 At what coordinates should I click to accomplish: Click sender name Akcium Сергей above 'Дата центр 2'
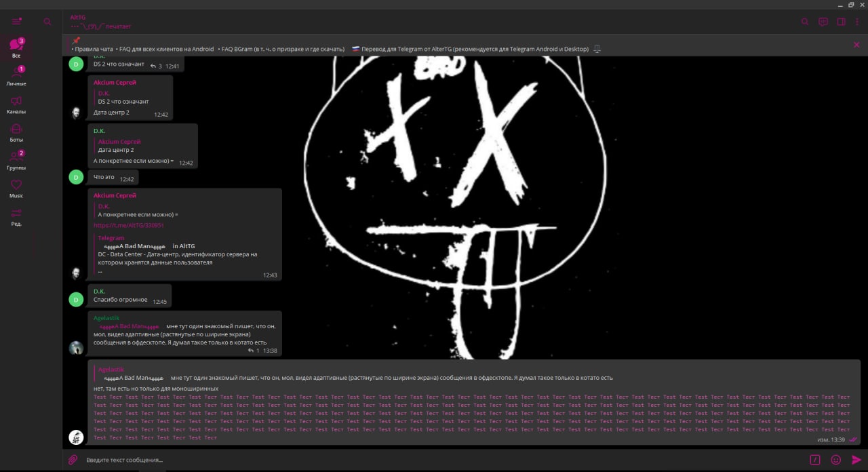[115, 82]
